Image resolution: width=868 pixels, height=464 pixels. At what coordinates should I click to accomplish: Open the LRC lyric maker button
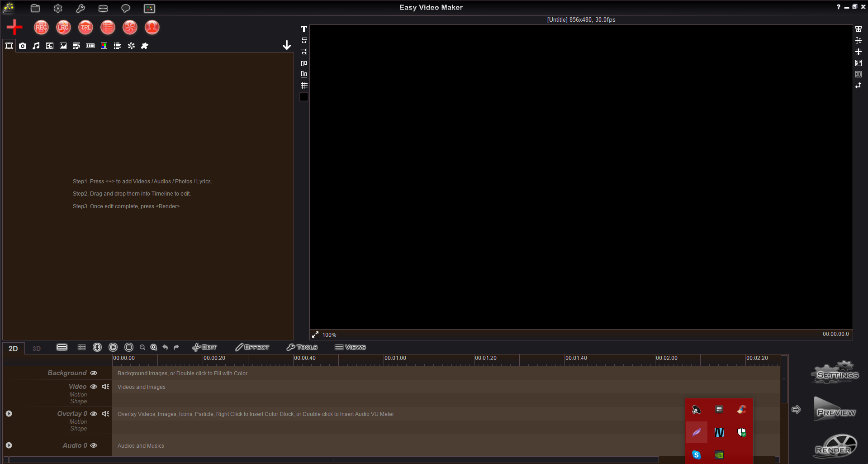tap(63, 27)
